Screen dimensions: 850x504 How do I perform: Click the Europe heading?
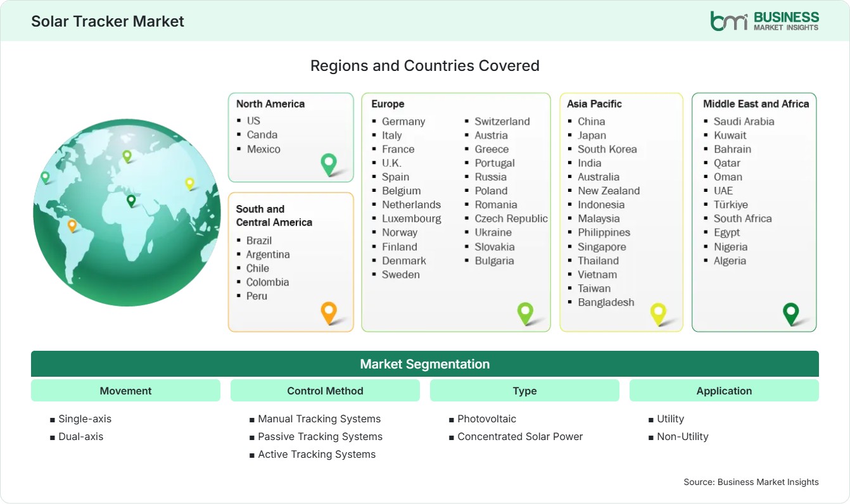point(388,104)
